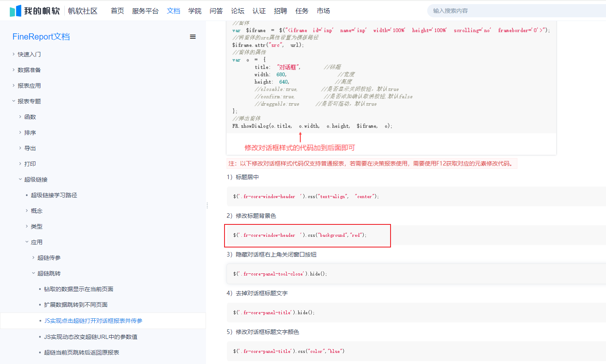606x364 pixels.
Task: Expand the 排序 chevron
Action: coord(20,132)
